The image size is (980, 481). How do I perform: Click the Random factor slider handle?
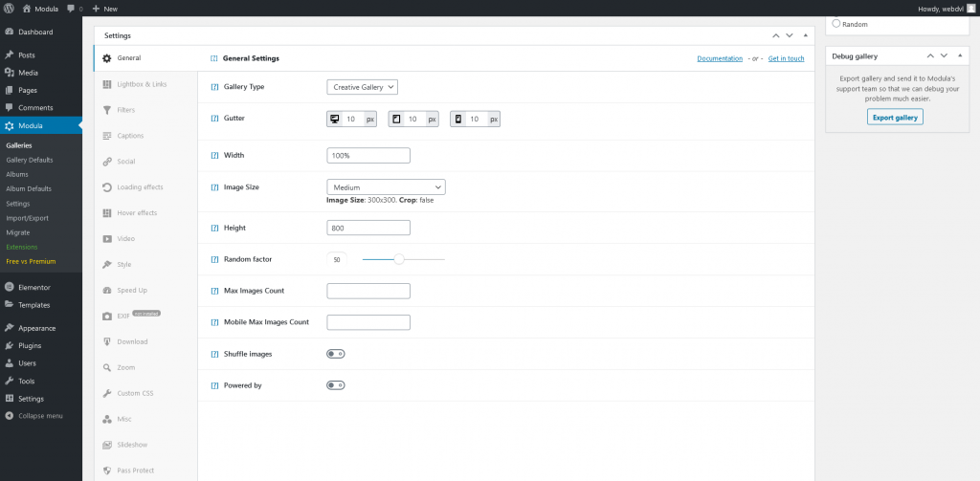click(x=399, y=259)
